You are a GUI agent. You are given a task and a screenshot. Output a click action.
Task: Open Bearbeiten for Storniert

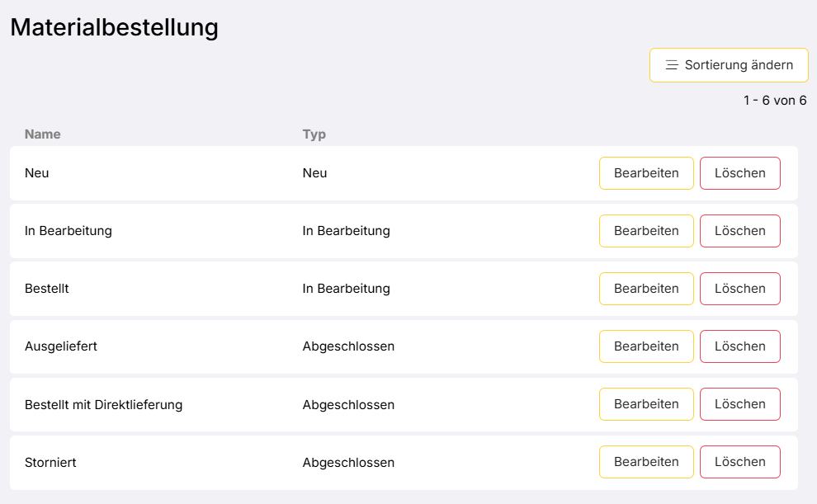coord(646,462)
